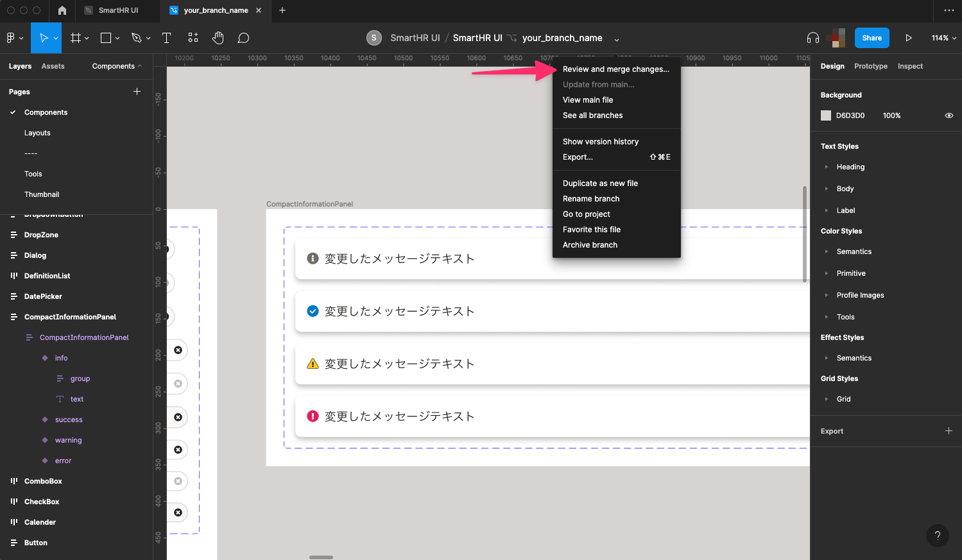
Task: Select the warning layer in tree
Action: click(x=68, y=440)
